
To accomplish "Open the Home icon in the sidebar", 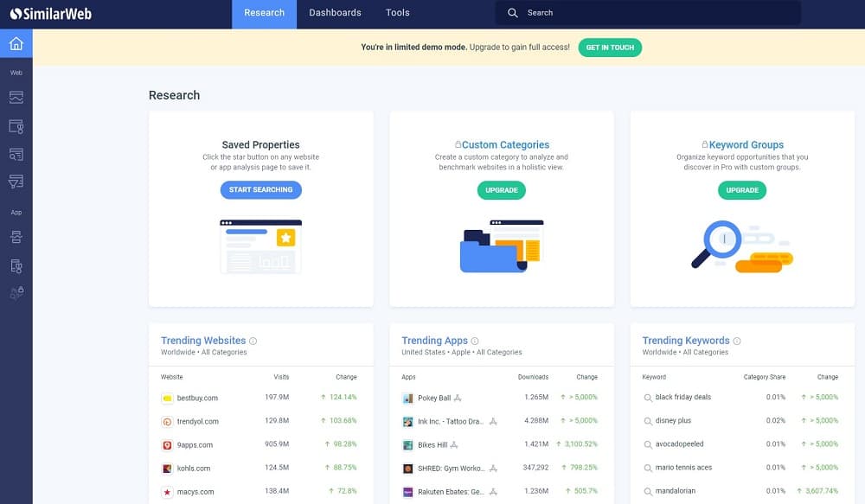I will [16, 43].
